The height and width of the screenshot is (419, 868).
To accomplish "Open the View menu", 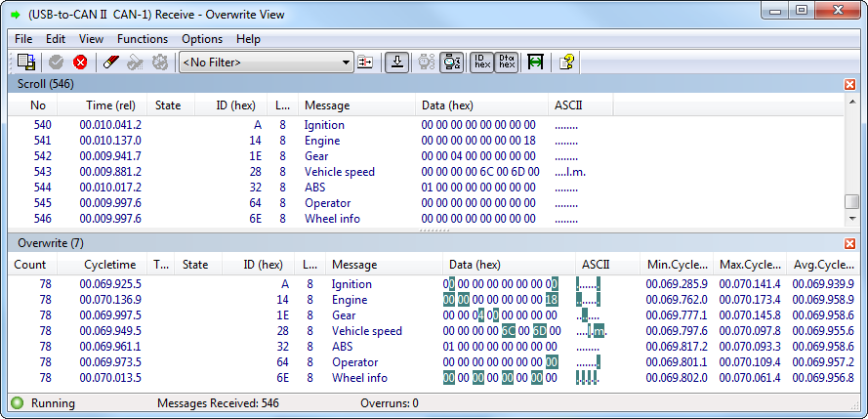I will (x=92, y=39).
